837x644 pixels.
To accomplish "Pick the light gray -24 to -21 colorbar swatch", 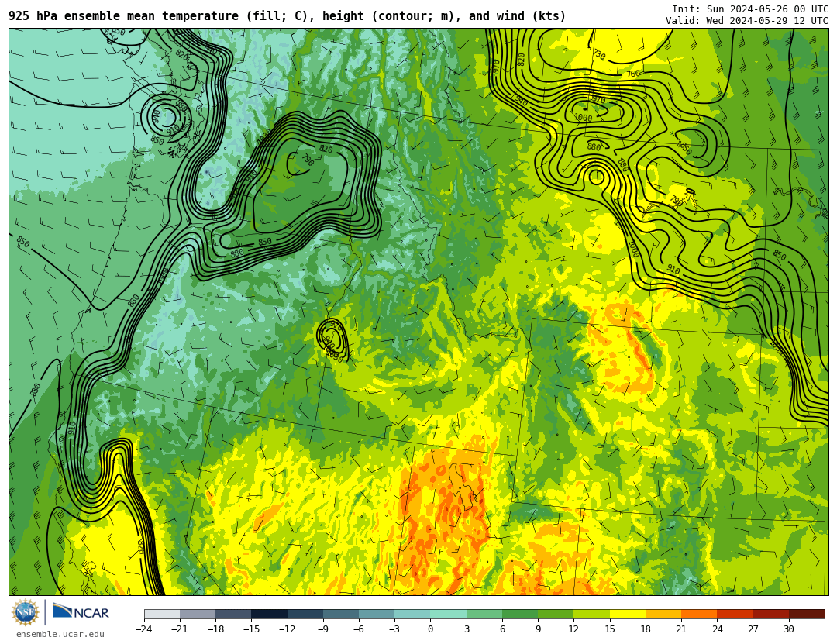I will coord(162,614).
